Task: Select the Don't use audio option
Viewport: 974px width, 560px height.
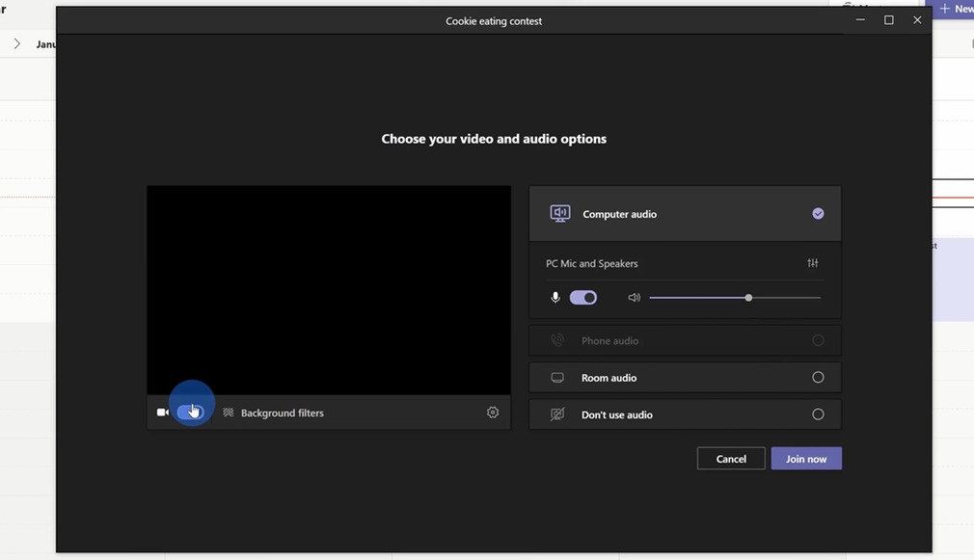Action: pos(818,413)
